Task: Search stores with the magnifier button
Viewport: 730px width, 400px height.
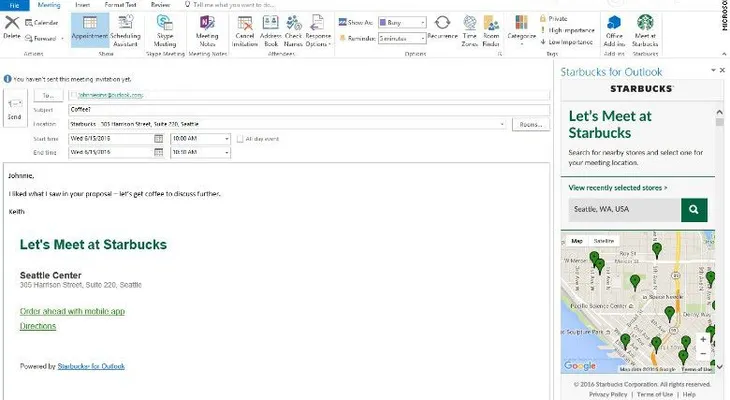Action: click(694, 210)
